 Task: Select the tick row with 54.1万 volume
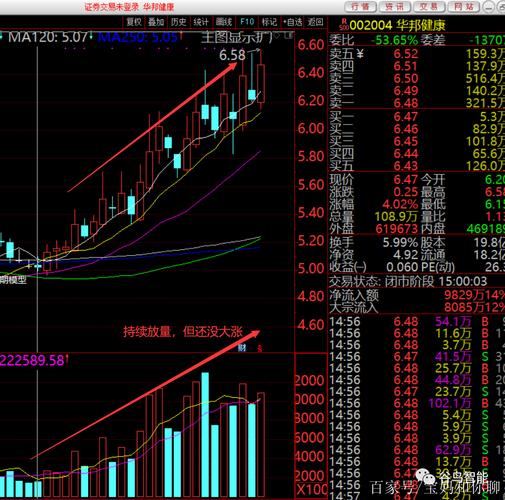pyautogui.click(x=417, y=321)
